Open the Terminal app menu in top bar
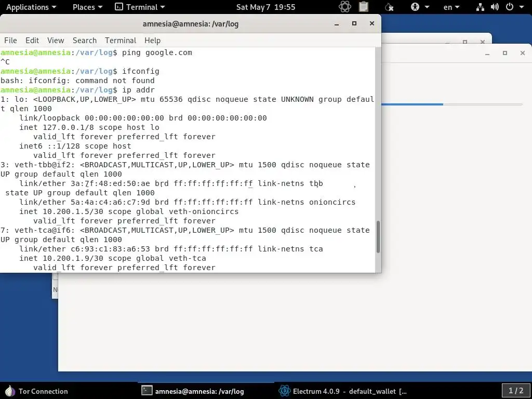Screen dimensions: 532x399 pyautogui.click(x=140, y=7)
